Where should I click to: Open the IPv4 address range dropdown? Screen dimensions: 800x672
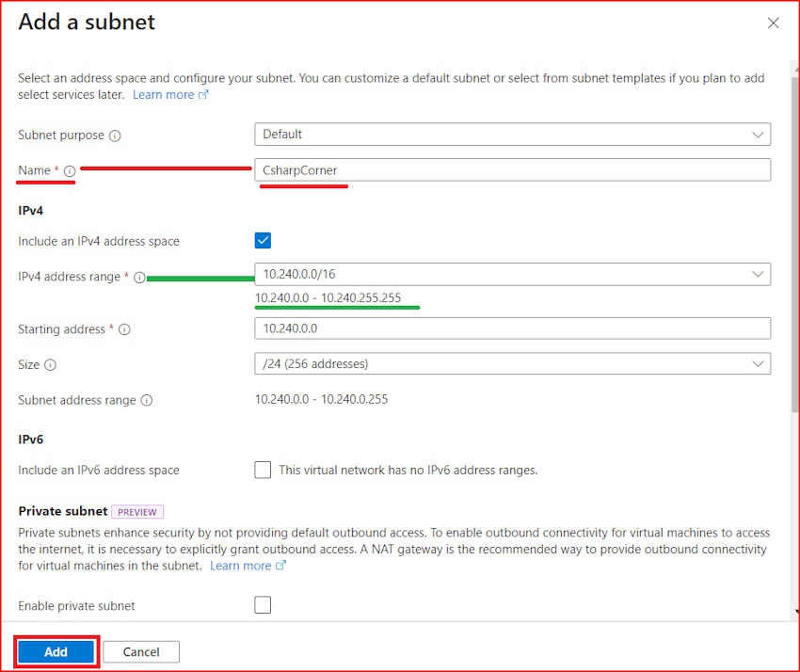[x=512, y=275]
